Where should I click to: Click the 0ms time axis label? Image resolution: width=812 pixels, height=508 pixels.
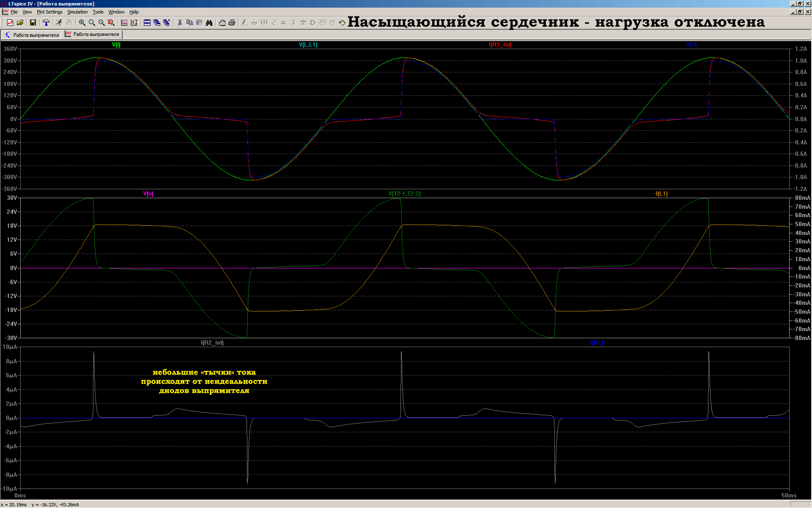click(20, 495)
